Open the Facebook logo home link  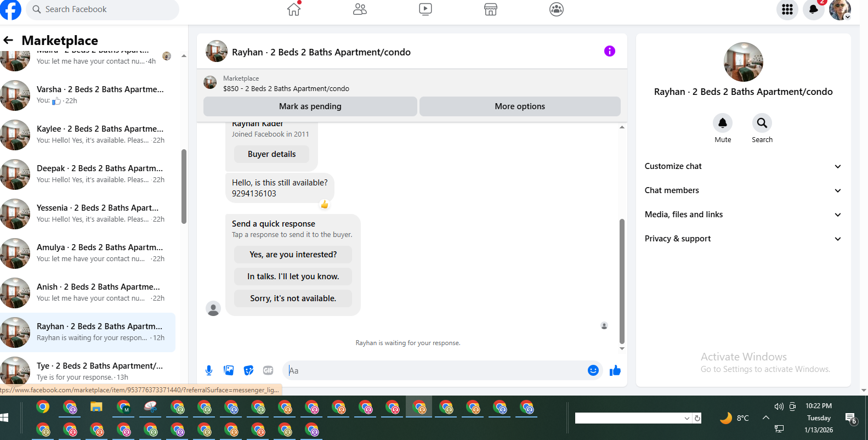click(x=10, y=9)
